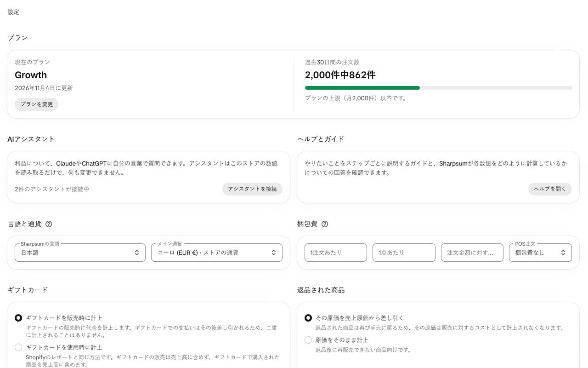Click the help icon beside 言語と通貨
This screenshot has height=368, width=588.
click(x=49, y=224)
